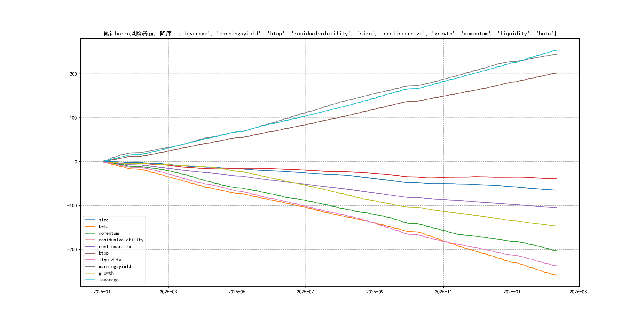Click the blue size legend line swatch
This screenshot has height=322, width=644.
[90, 220]
